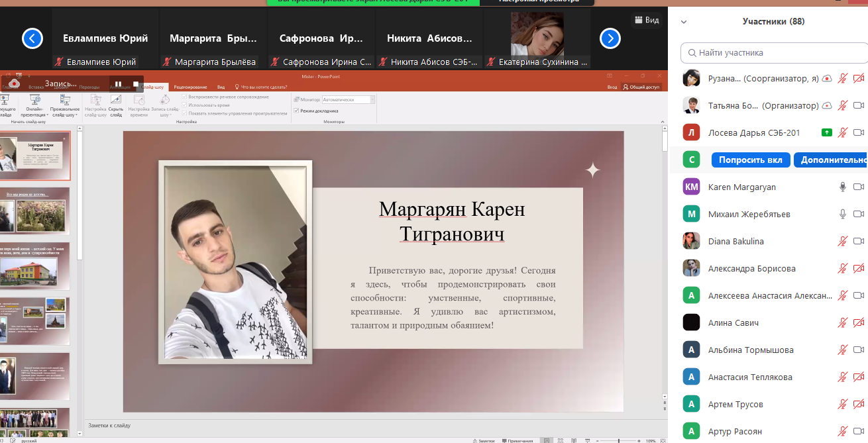This screenshot has width=868, height=443.
Task: Open the Рецензирование ribbon tab
Action: [x=190, y=87]
